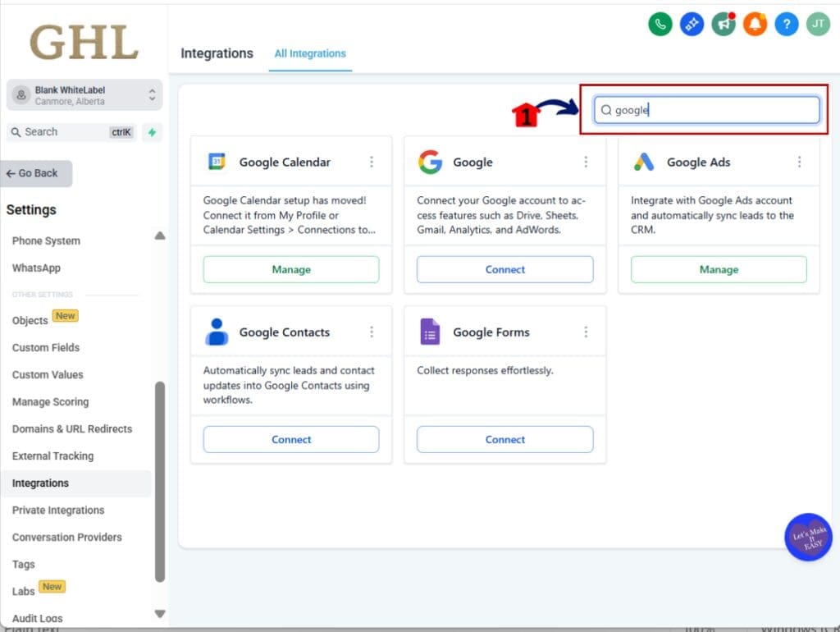Click "Collect responses effortlessly." description

(485, 370)
